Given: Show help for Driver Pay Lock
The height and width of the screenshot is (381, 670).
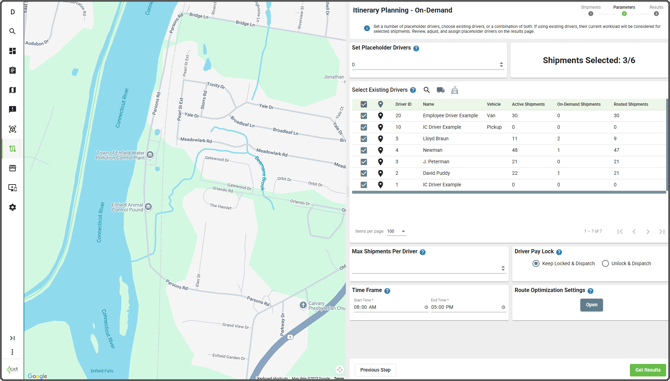Looking at the screenshot, I should [x=559, y=252].
